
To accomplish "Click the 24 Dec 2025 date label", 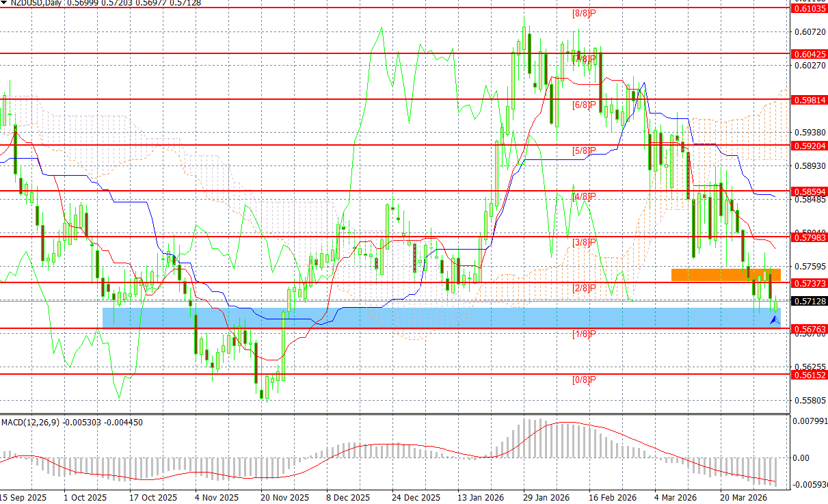I will (x=416, y=497).
